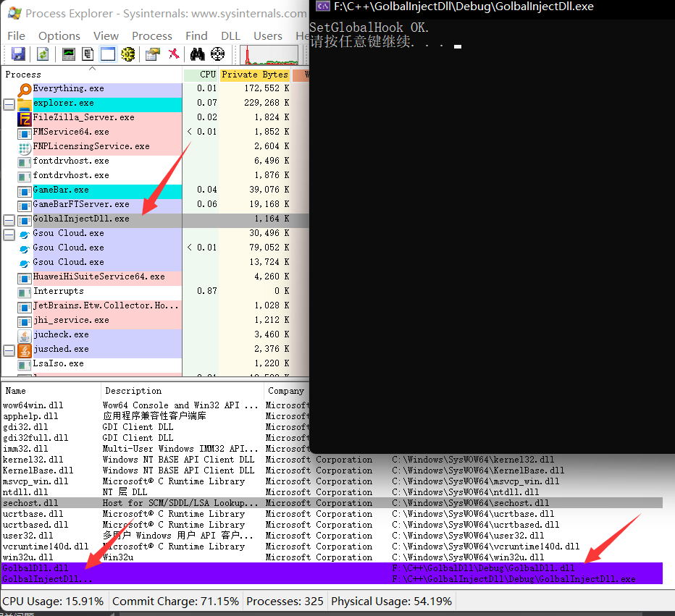Viewport: 675px width, 616px height.
Task: Click the GameBar.exe process icon
Action: click(x=25, y=191)
